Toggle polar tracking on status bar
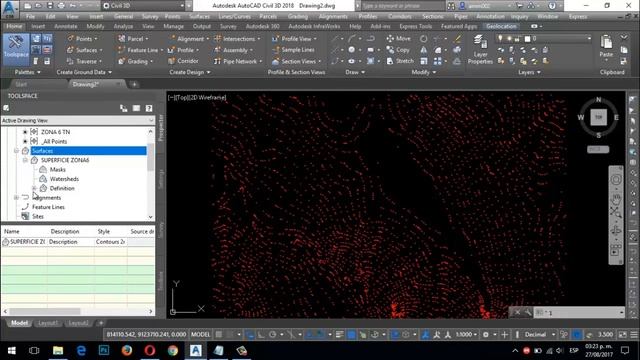This screenshot has width=640, height=360. 273,334
